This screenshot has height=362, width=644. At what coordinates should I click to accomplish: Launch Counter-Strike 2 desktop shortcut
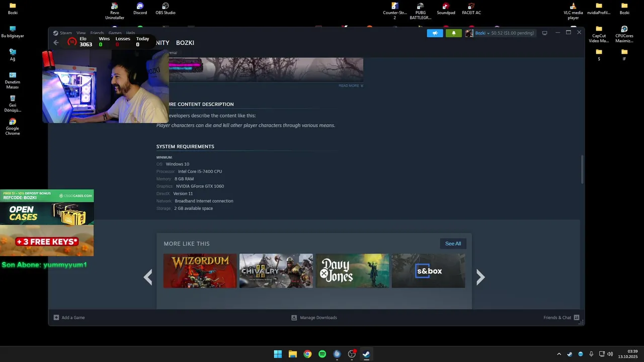click(x=395, y=11)
